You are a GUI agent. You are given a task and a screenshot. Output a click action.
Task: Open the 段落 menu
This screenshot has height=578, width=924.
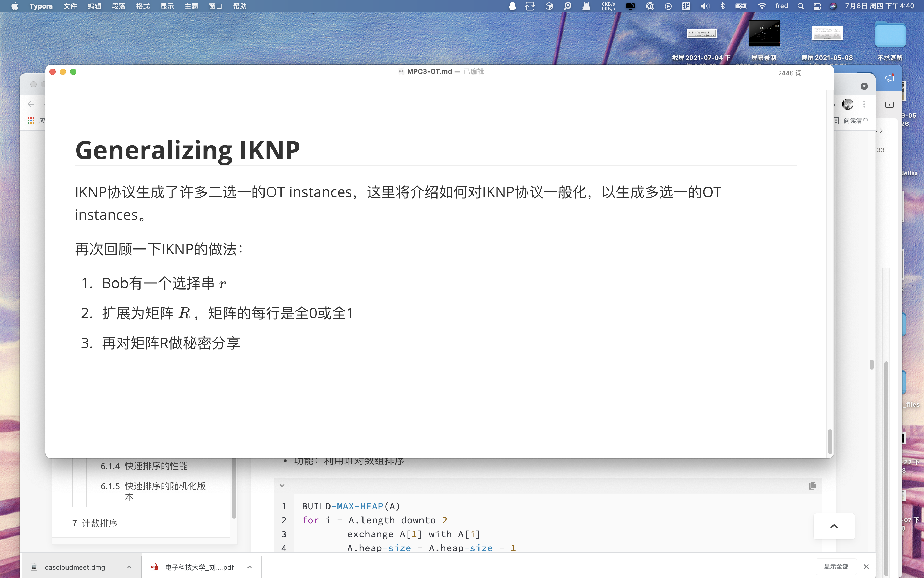(x=119, y=6)
